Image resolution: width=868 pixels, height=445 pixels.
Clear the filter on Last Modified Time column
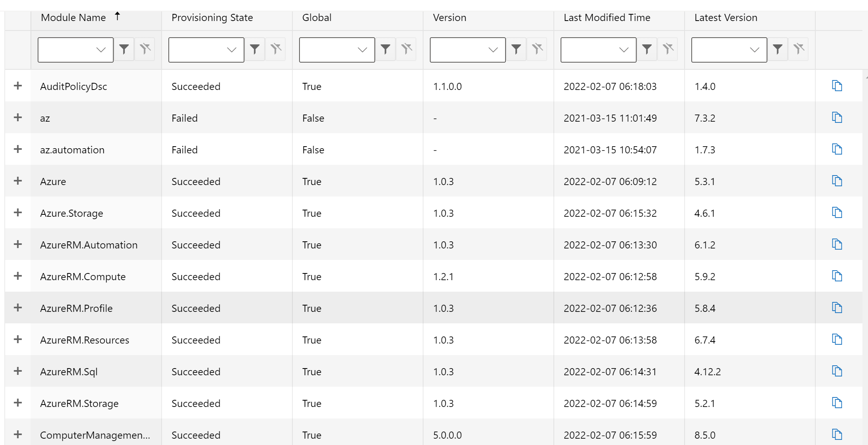tap(668, 49)
